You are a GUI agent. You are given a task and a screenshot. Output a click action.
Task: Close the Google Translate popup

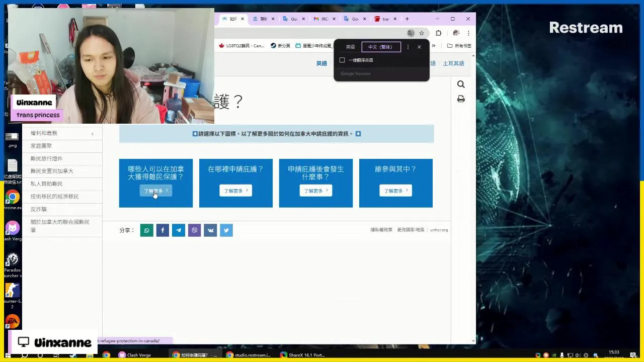point(419,47)
